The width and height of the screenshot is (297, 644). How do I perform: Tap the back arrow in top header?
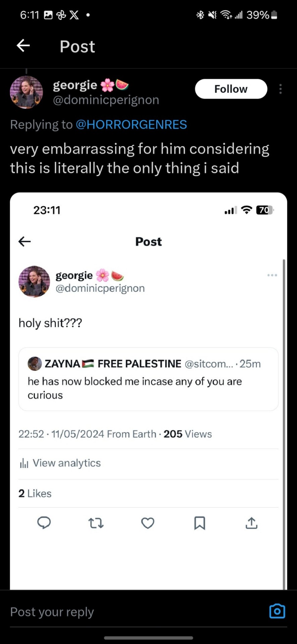point(23,46)
